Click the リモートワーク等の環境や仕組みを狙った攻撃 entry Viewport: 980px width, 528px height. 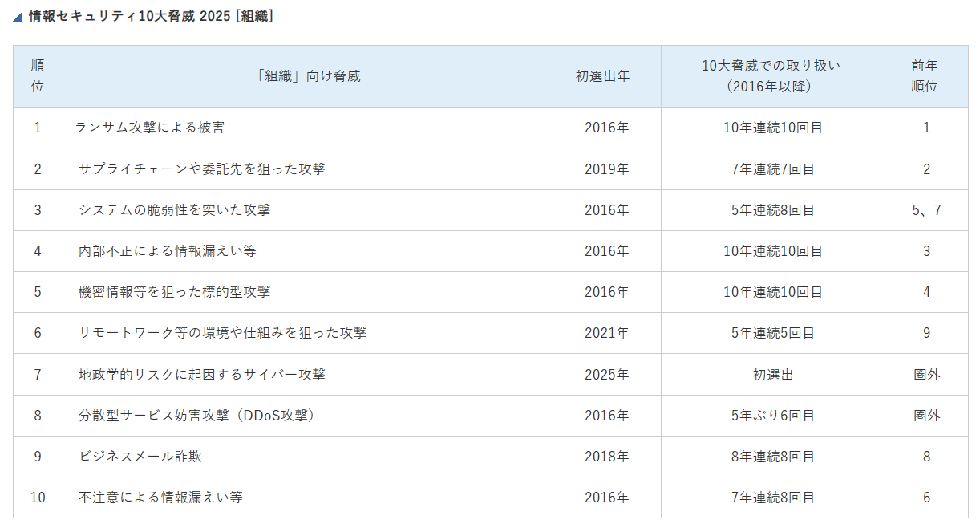(222, 333)
